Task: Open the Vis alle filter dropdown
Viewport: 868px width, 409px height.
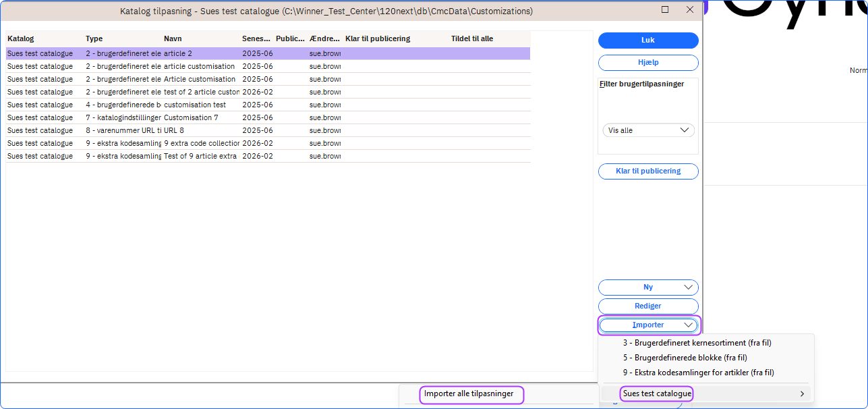Action: pos(648,130)
